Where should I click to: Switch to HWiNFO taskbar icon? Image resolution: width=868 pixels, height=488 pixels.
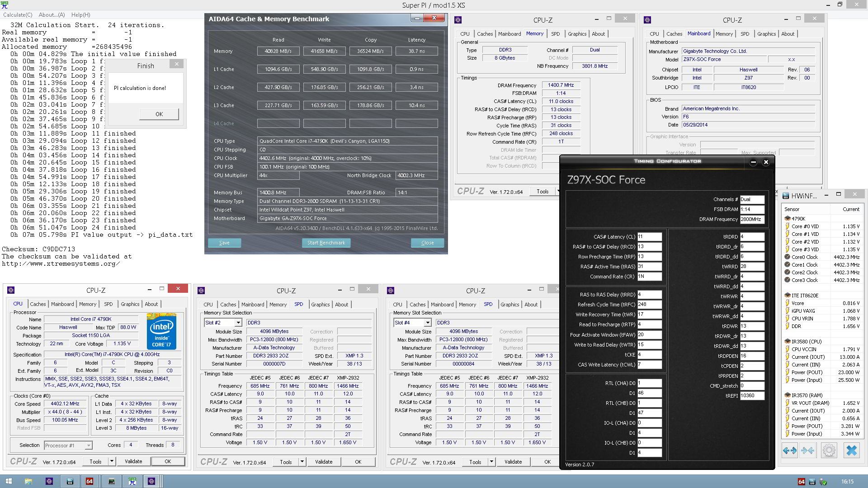pos(70,481)
